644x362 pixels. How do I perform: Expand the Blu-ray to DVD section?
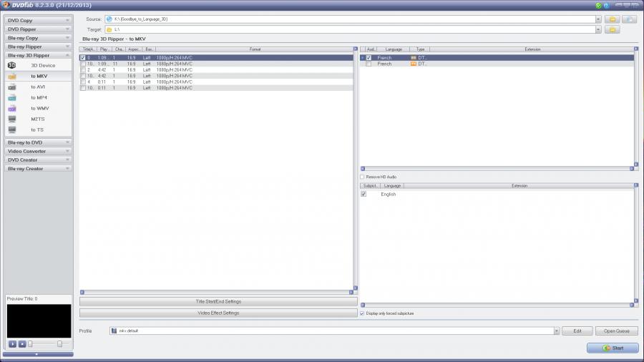tap(38, 142)
